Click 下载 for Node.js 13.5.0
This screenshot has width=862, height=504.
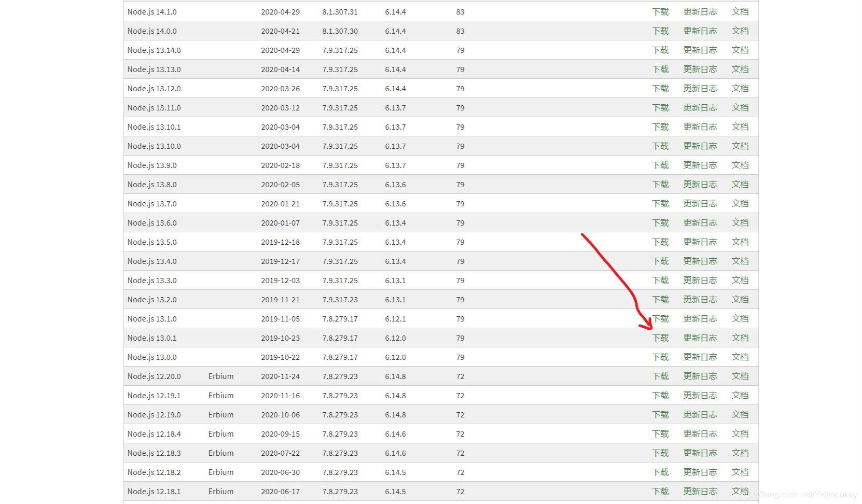(660, 242)
